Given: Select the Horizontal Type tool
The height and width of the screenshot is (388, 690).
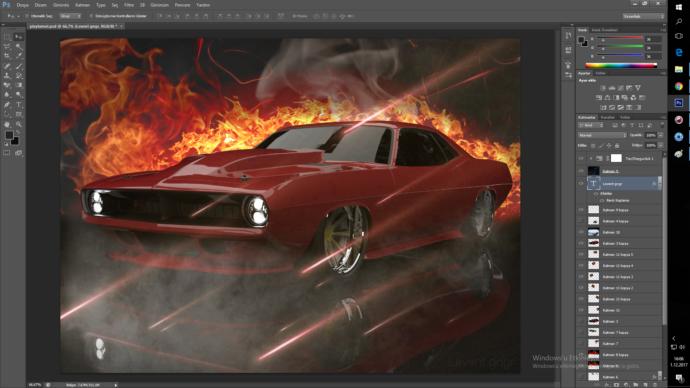Looking at the screenshot, I should click(19, 105).
